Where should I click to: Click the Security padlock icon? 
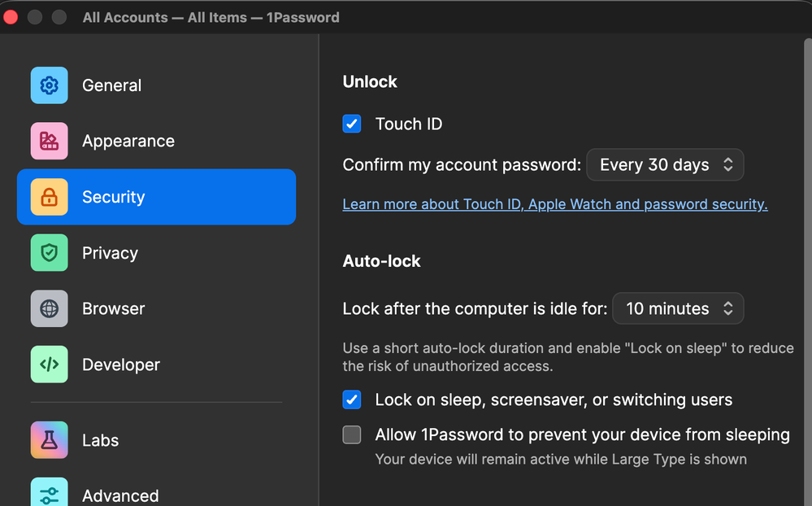click(x=49, y=197)
